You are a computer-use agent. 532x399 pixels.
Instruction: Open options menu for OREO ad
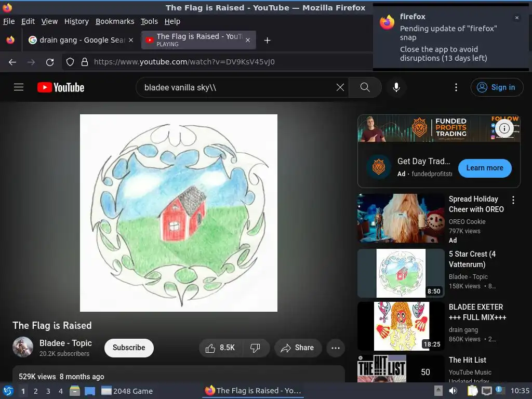pyautogui.click(x=513, y=200)
